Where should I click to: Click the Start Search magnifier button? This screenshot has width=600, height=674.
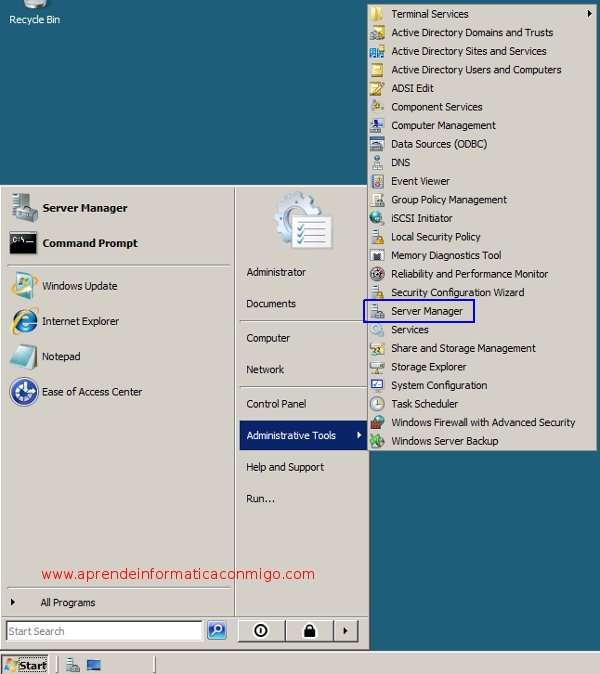[x=217, y=631]
